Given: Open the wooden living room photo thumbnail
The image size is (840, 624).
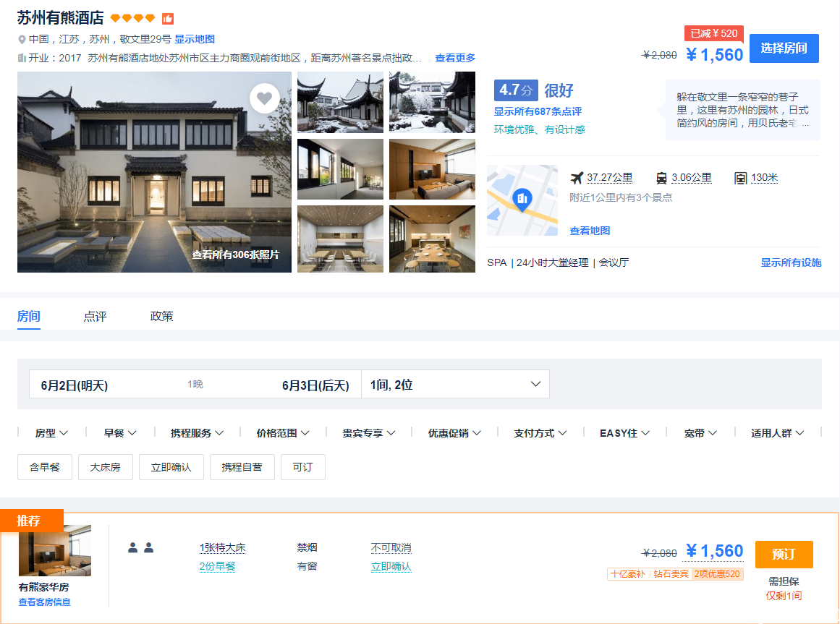Looking at the screenshot, I should [x=433, y=169].
